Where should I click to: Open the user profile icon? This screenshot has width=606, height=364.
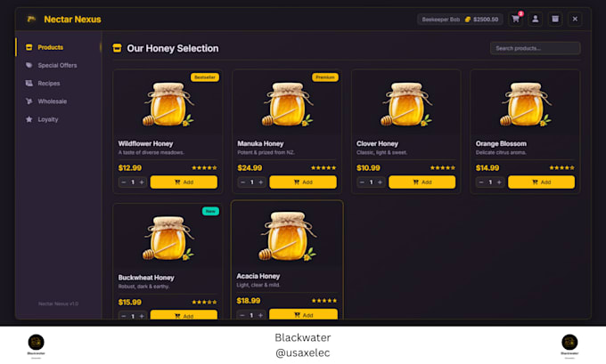click(x=536, y=19)
